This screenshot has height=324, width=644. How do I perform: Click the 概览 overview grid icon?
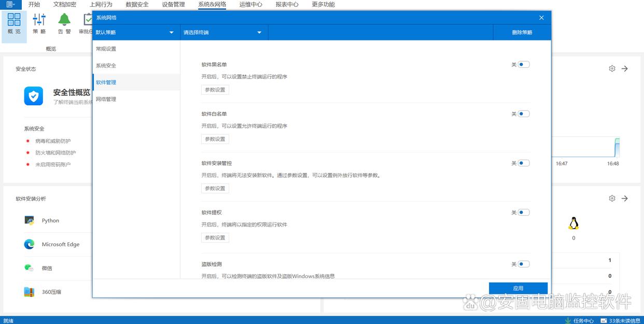pyautogui.click(x=14, y=20)
